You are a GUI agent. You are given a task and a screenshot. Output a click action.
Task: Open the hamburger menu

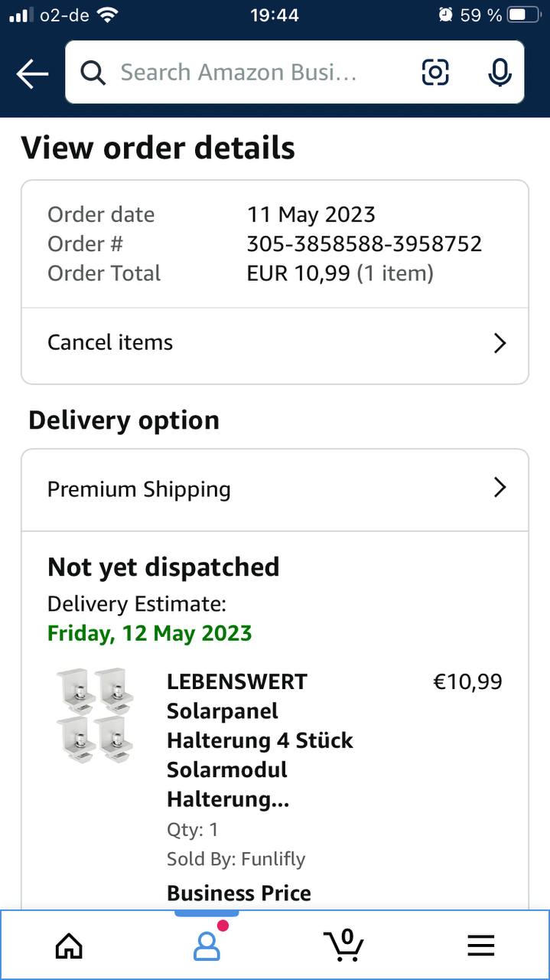pos(481,946)
